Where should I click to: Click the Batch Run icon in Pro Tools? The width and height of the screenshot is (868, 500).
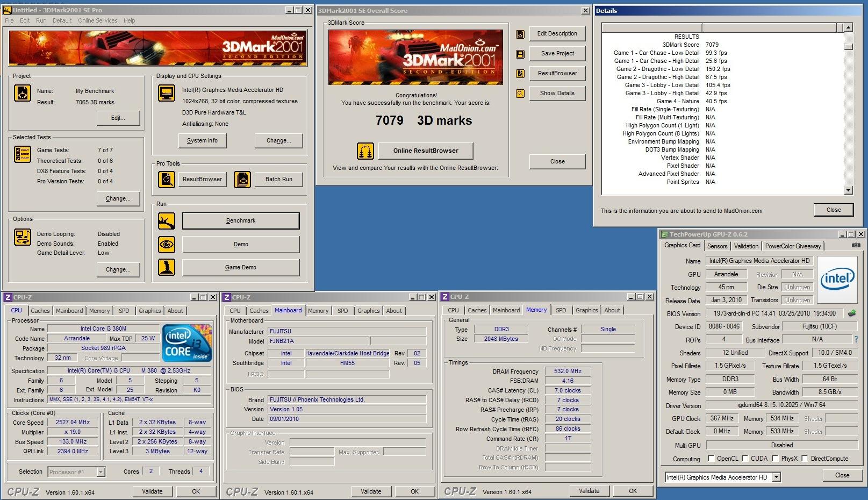coord(242,179)
